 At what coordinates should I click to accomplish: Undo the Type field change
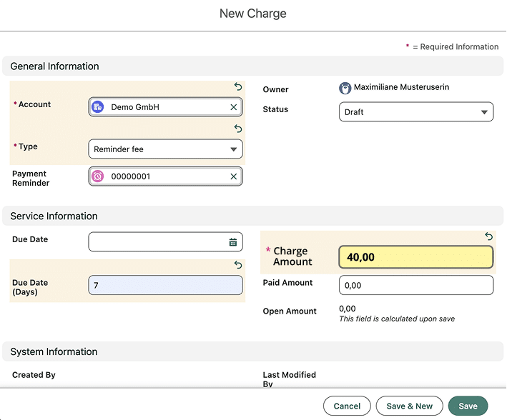coord(238,129)
